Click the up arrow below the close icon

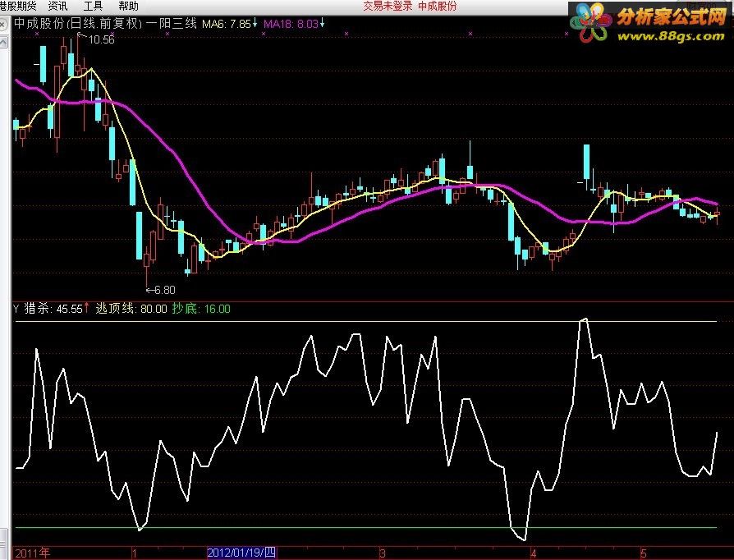(x=4, y=42)
